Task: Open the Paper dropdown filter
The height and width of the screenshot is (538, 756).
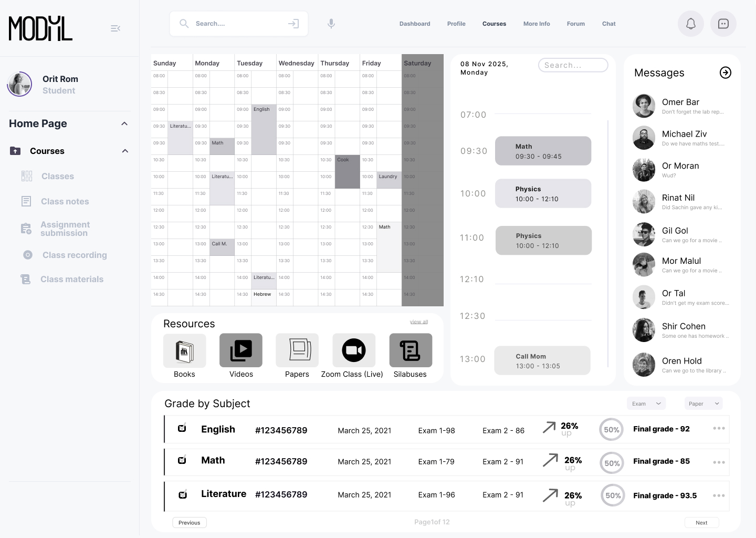Action: [703, 403]
